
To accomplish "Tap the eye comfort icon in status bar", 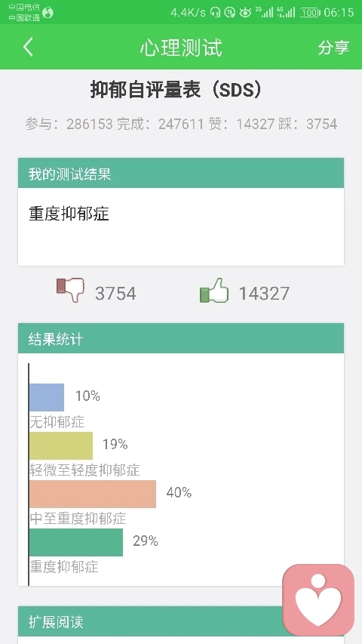I will (245, 13).
